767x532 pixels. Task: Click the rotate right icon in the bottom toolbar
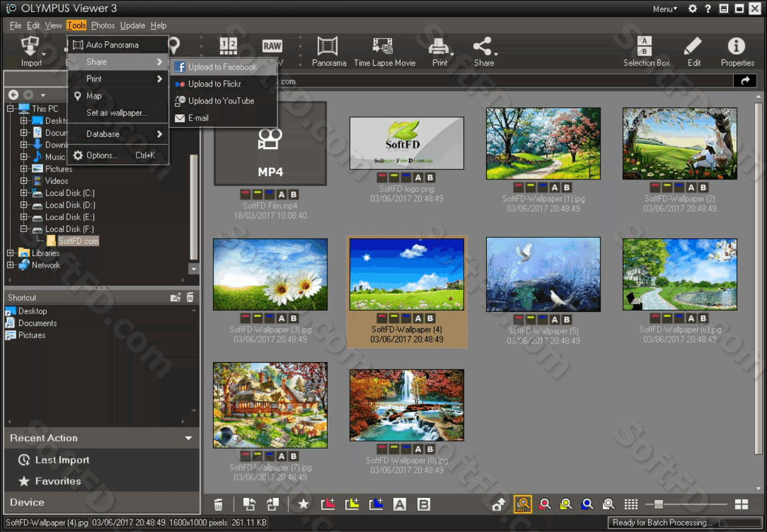(x=272, y=504)
